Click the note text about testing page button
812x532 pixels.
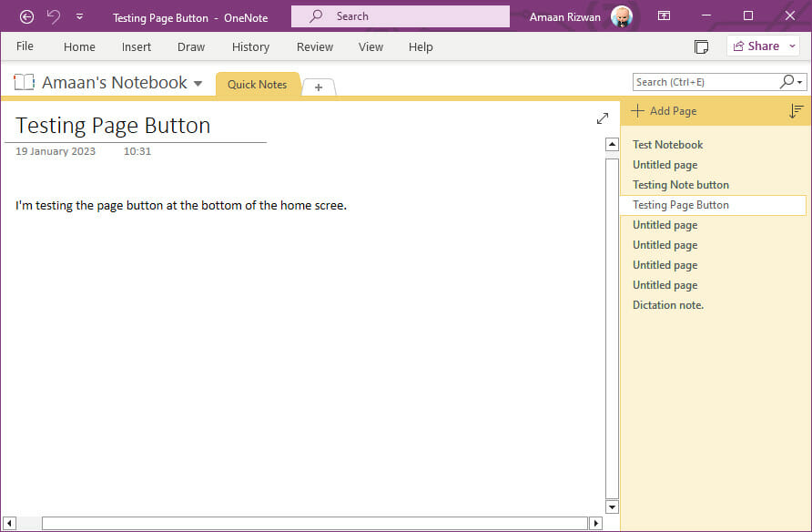point(181,205)
